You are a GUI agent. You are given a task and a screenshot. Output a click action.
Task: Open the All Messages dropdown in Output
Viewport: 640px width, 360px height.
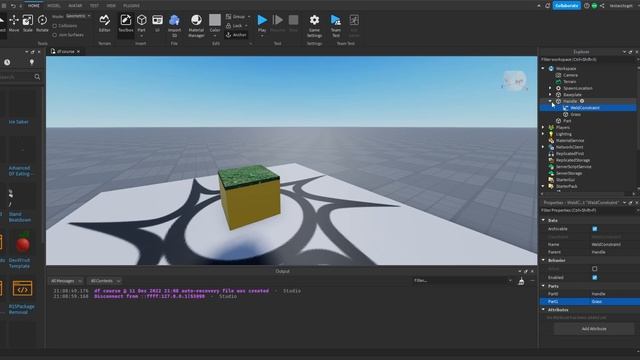66,281
